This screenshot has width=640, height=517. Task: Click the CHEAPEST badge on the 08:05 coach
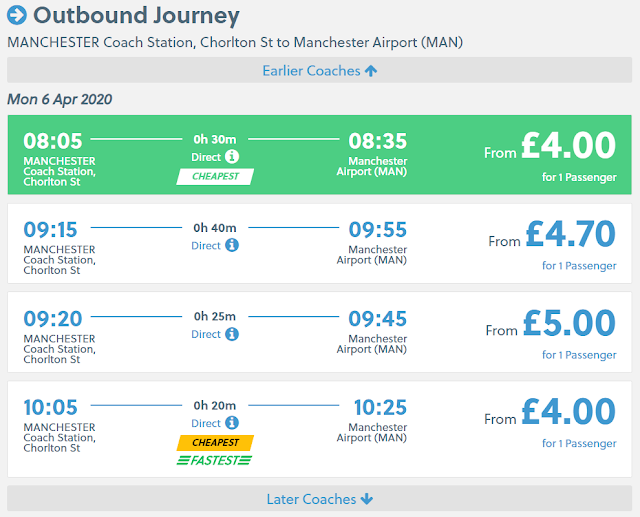[x=215, y=177]
